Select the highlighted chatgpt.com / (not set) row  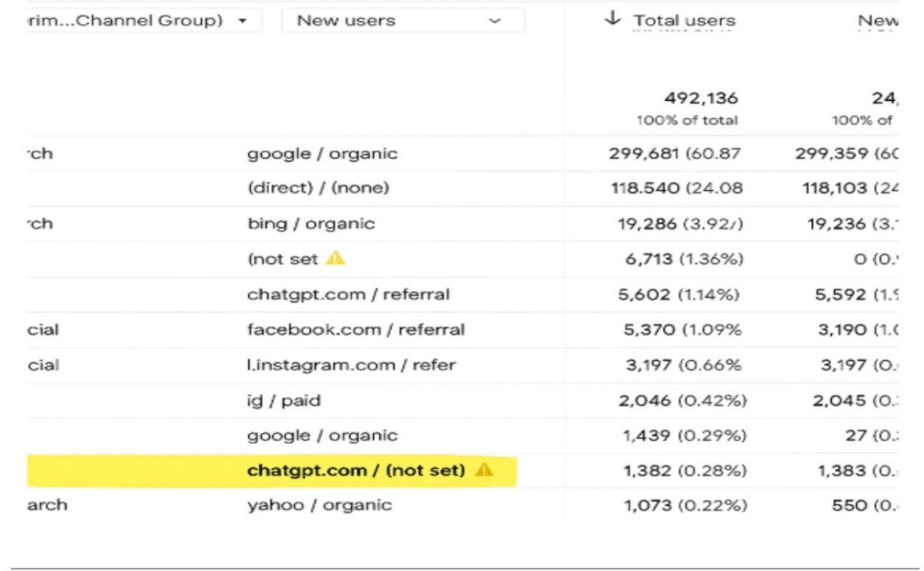click(x=356, y=470)
